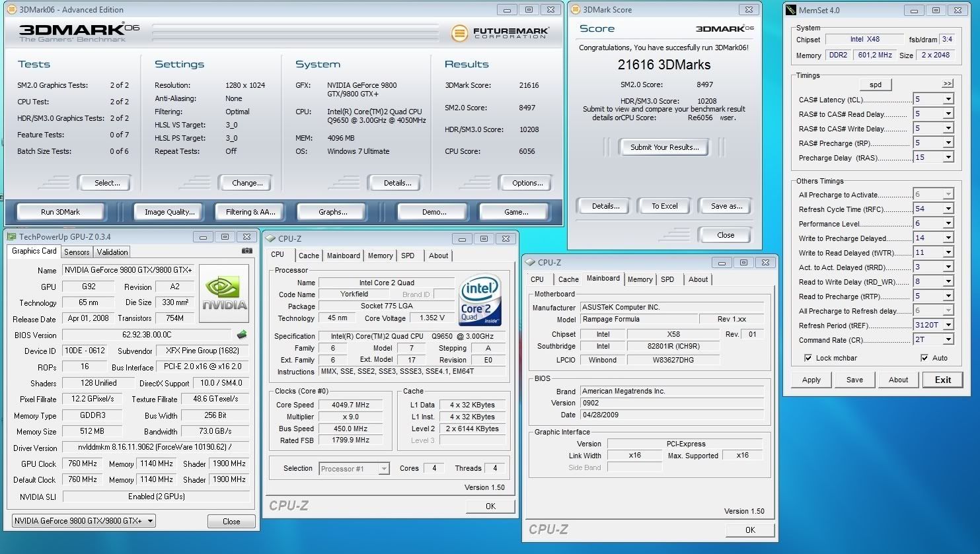Click the About button in MemSet
The image size is (980, 554).
click(898, 380)
